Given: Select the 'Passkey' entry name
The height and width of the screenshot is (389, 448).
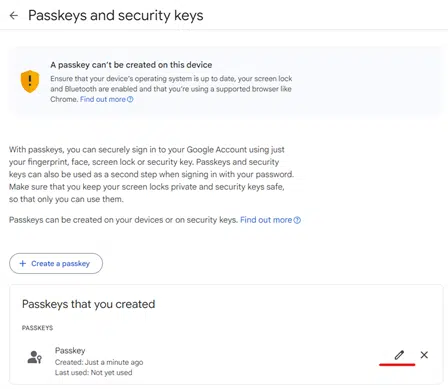Looking at the screenshot, I should coord(70,351).
